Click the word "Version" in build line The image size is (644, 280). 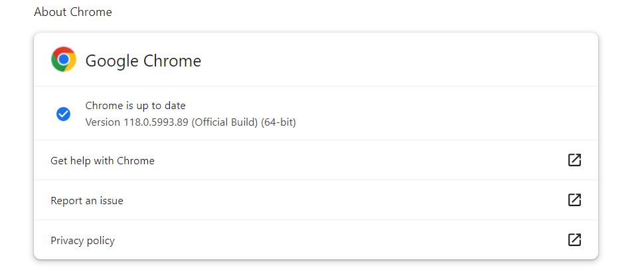[103, 122]
